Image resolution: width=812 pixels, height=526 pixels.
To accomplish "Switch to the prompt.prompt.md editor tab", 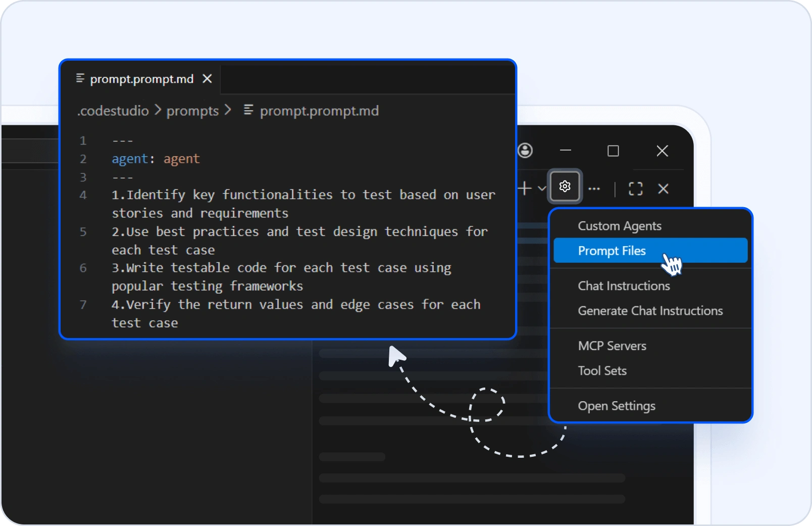I will point(141,79).
